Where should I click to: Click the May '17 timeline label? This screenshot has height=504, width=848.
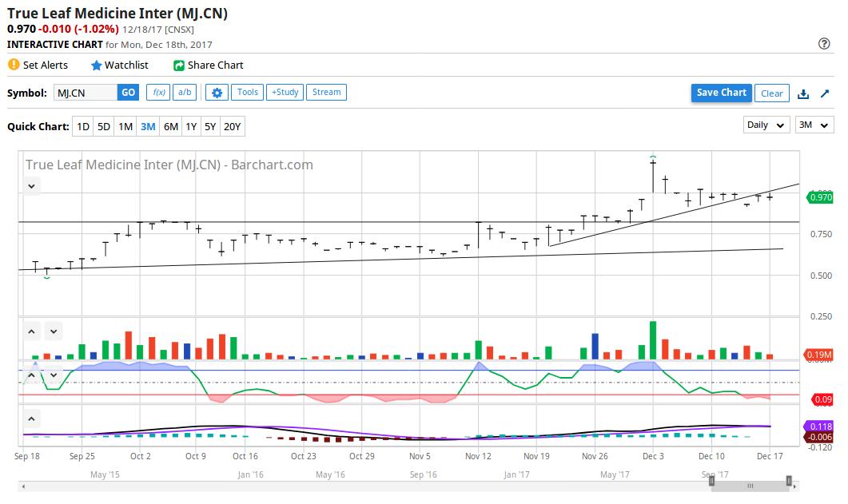[615, 474]
